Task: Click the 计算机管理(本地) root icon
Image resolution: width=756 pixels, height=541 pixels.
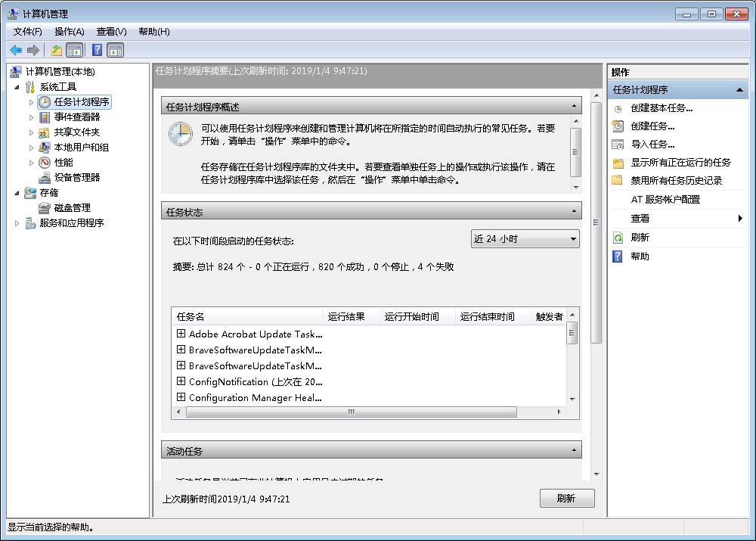Action: (16, 71)
